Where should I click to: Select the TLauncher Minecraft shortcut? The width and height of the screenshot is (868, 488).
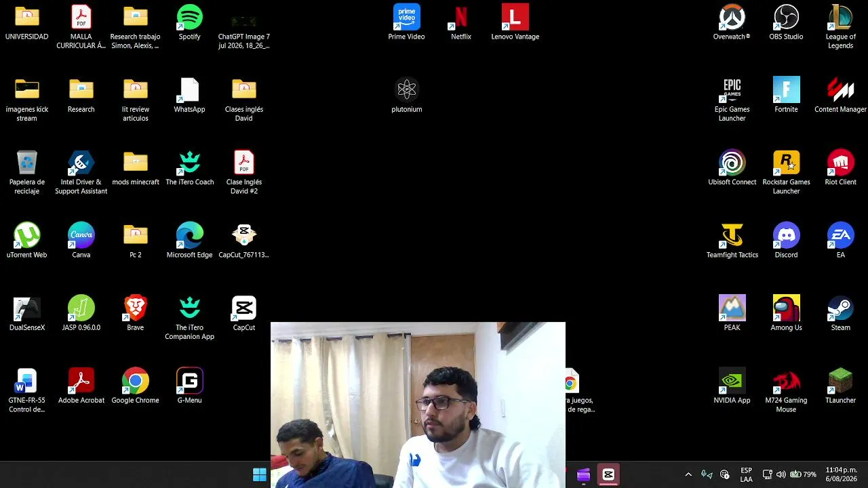[x=841, y=381]
